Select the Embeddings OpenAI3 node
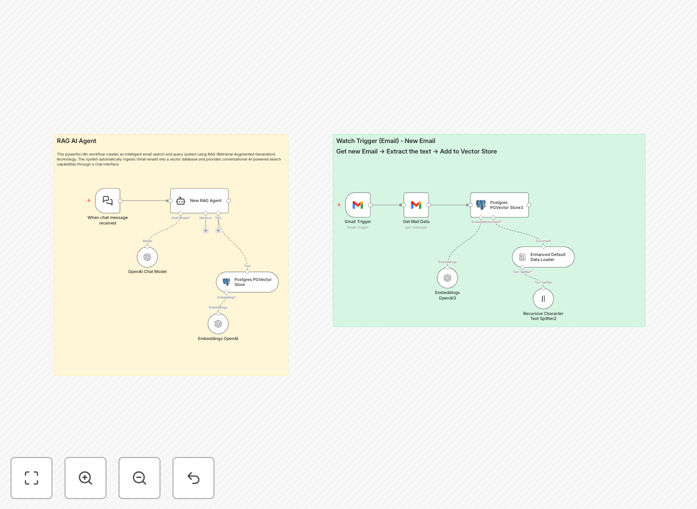 [447, 278]
